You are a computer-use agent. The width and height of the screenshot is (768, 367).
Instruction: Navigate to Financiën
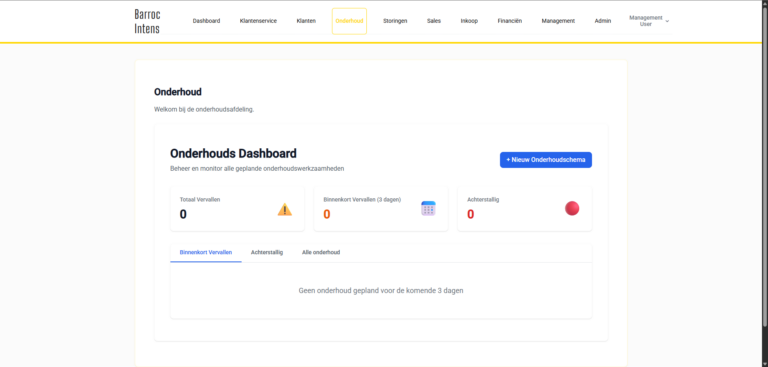509,21
